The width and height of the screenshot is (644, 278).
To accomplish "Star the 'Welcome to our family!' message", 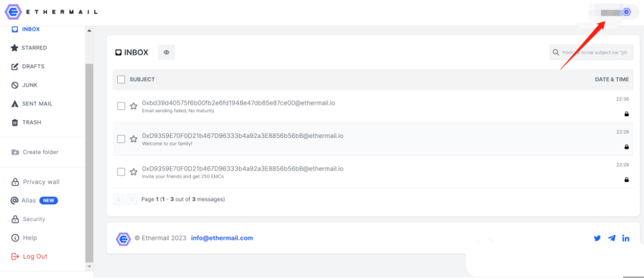I will point(133,139).
